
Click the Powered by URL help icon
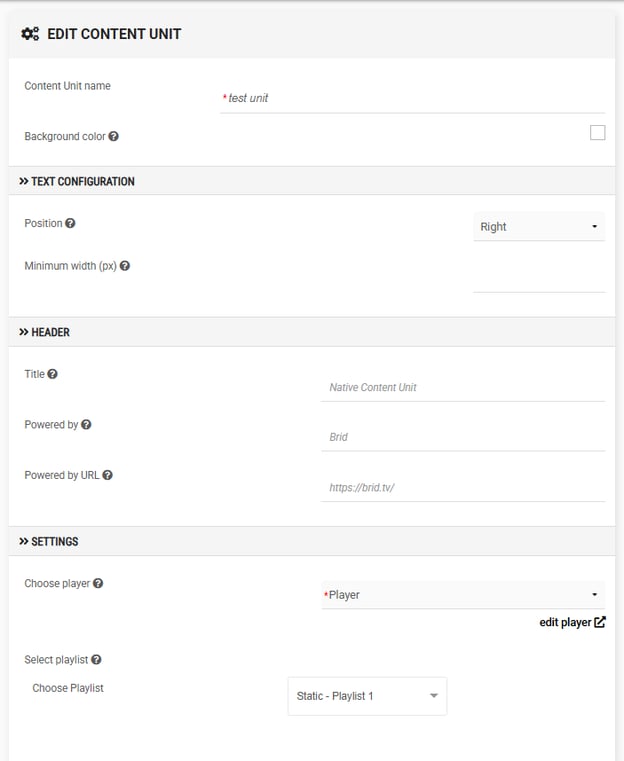[108, 475]
